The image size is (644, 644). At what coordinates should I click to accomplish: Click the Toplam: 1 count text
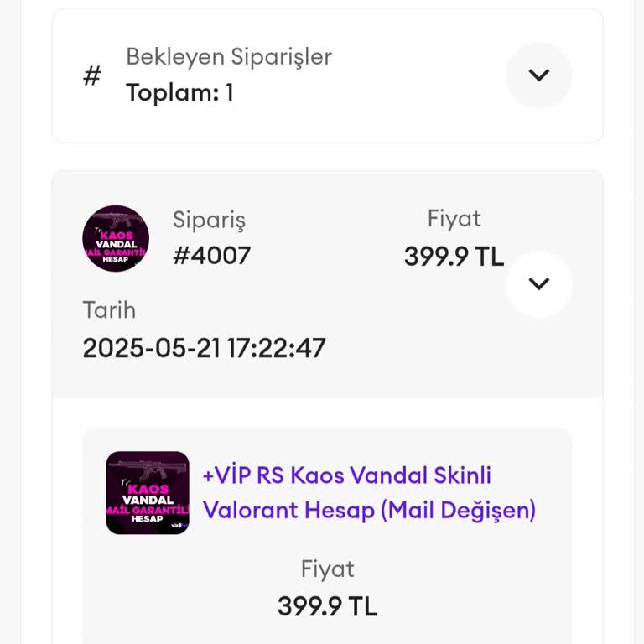pyautogui.click(x=179, y=93)
